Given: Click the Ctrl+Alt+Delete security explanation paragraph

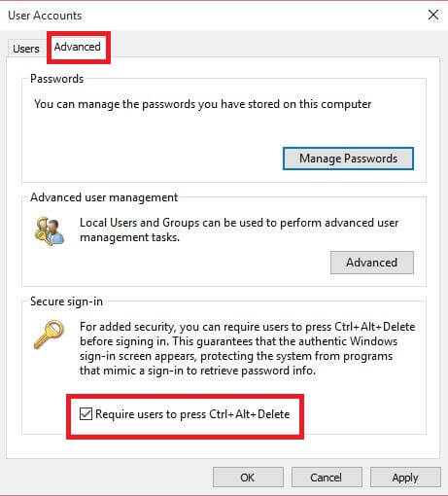Looking at the screenshot, I should click(248, 348).
